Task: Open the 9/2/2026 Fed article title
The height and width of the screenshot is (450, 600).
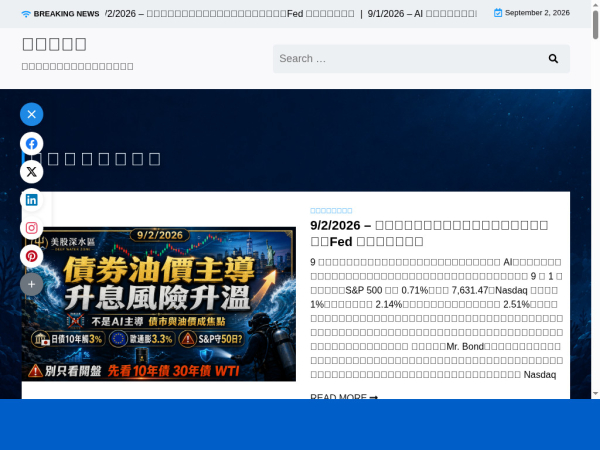Action: click(x=429, y=233)
